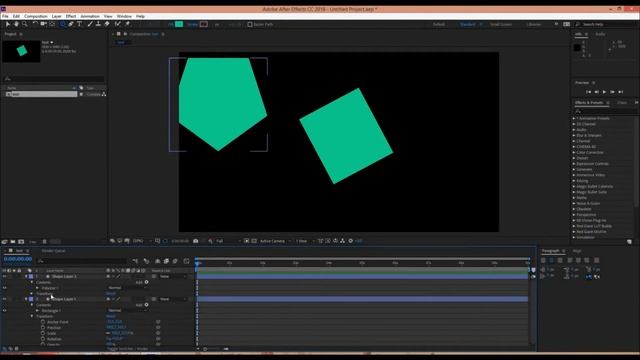This screenshot has width=640, height=360.
Task: Open the File menu
Action: pos(5,16)
